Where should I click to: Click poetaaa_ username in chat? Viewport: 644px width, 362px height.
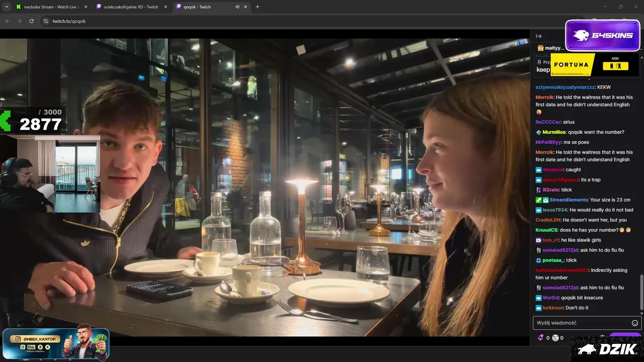553,260
